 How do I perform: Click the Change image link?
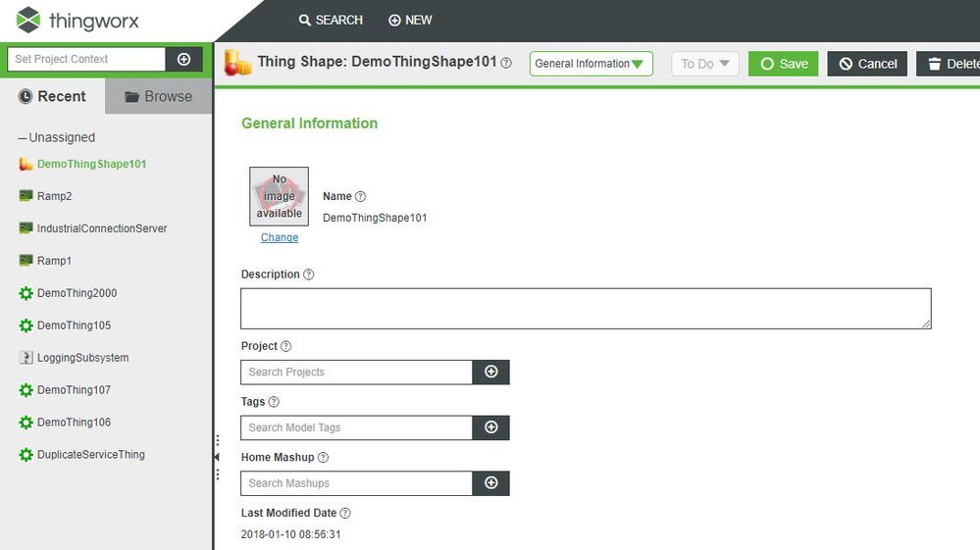pyautogui.click(x=280, y=237)
